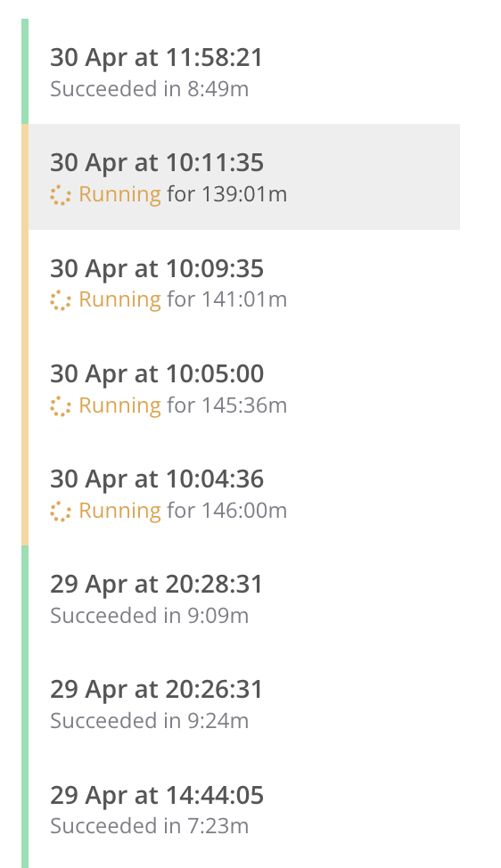Click the 'for 146:00m' duration text

click(227, 511)
